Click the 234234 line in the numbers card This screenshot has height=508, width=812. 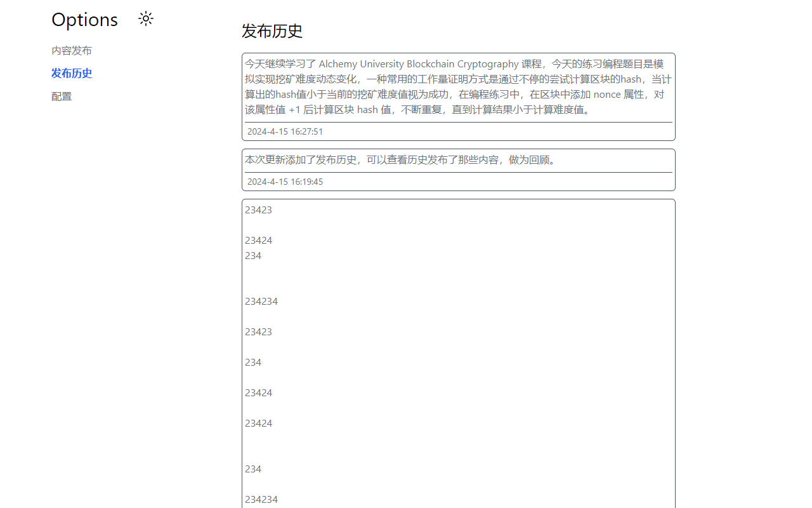(x=261, y=301)
